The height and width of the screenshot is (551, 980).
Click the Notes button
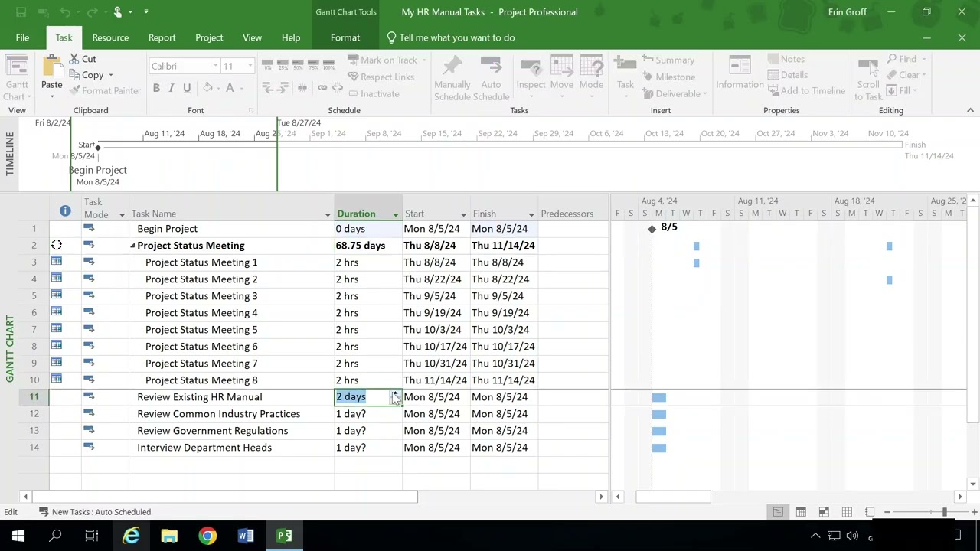click(x=786, y=59)
